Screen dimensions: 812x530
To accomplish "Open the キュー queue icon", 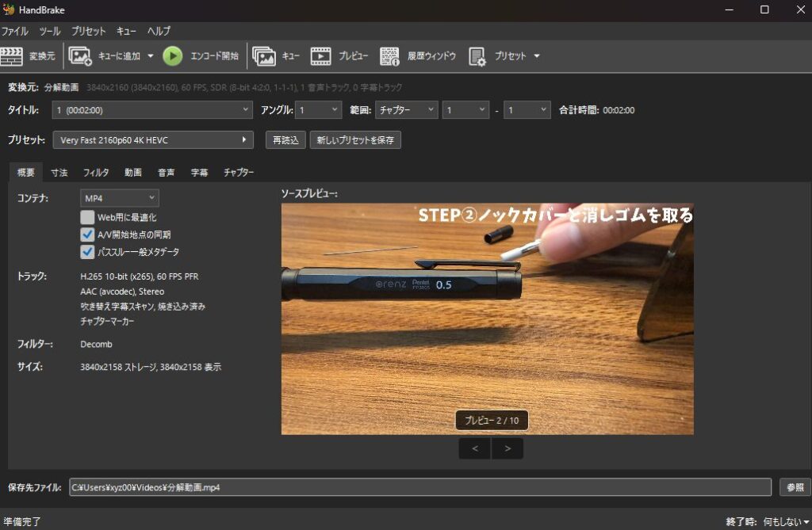I will click(x=264, y=56).
